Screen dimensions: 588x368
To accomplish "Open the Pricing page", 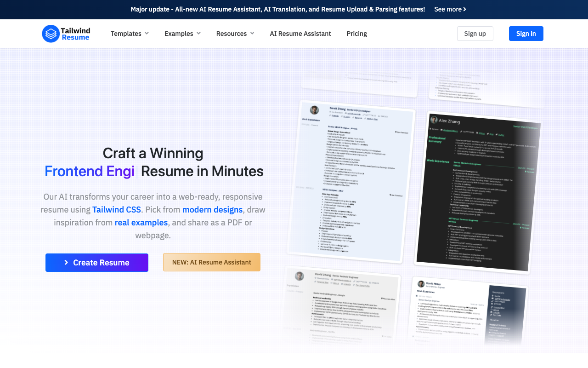I will point(357,34).
